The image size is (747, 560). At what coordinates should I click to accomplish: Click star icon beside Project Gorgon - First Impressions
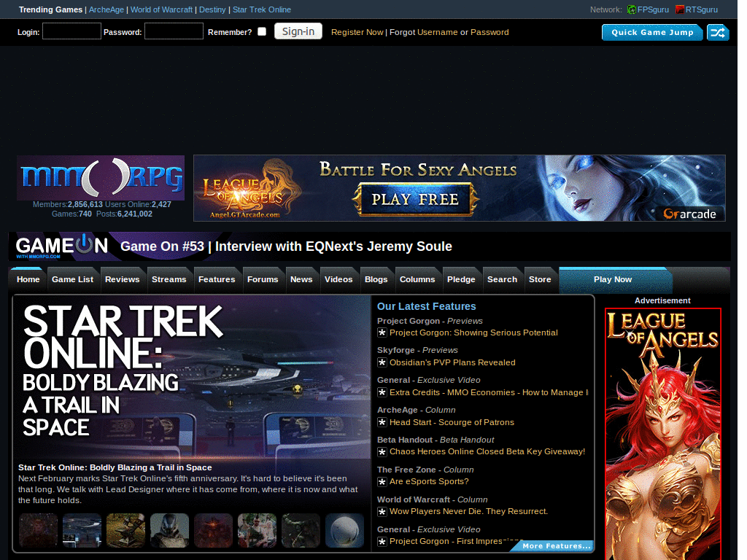point(382,542)
